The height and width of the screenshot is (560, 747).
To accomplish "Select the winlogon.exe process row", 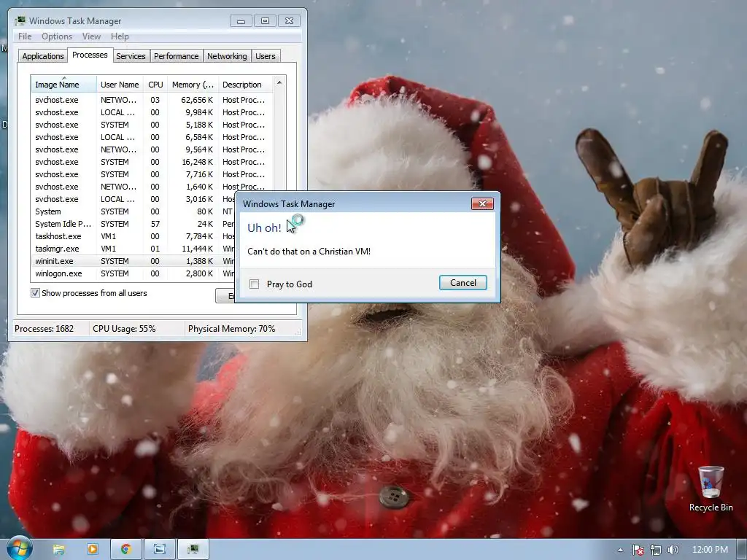I will (x=133, y=273).
